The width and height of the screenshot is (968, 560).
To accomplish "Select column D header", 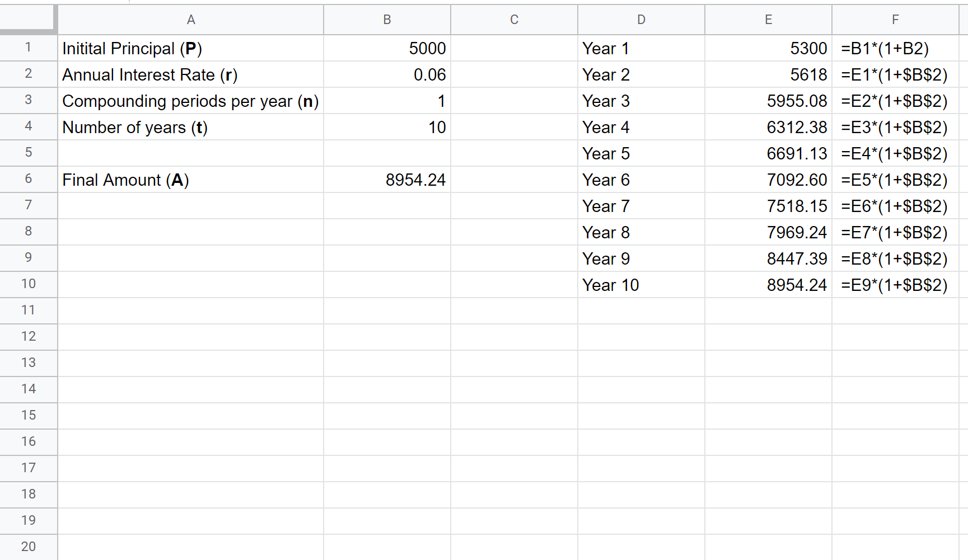I will [x=641, y=20].
